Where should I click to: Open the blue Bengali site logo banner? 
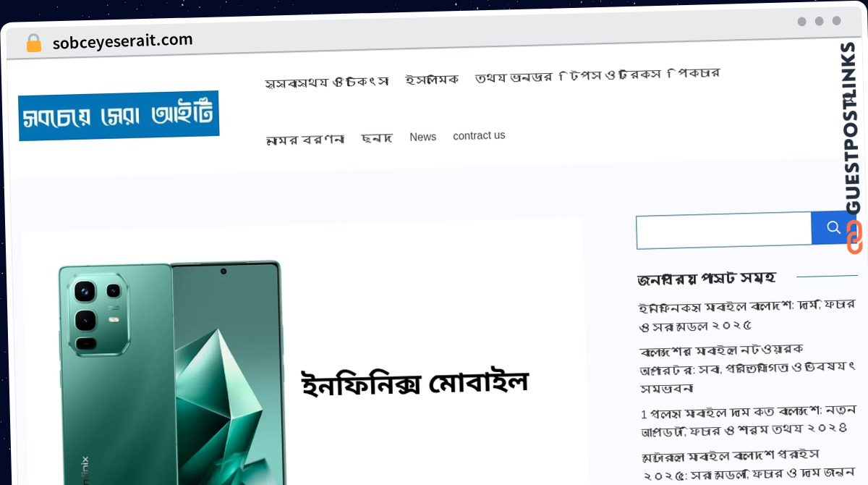(x=119, y=116)
